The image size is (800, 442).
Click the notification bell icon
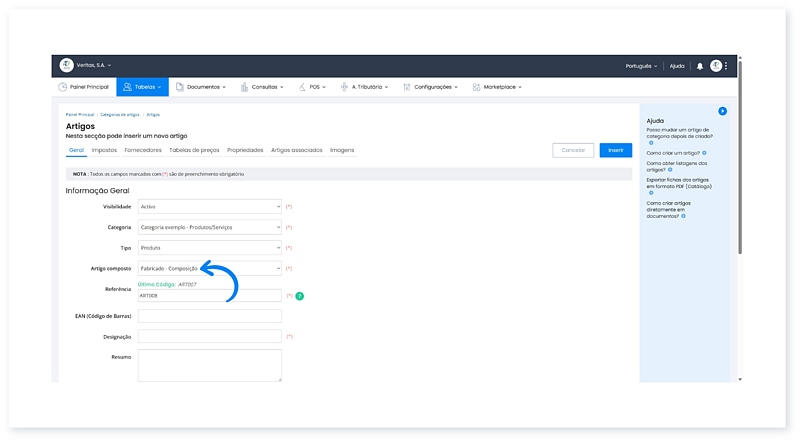tap(700, 66)
